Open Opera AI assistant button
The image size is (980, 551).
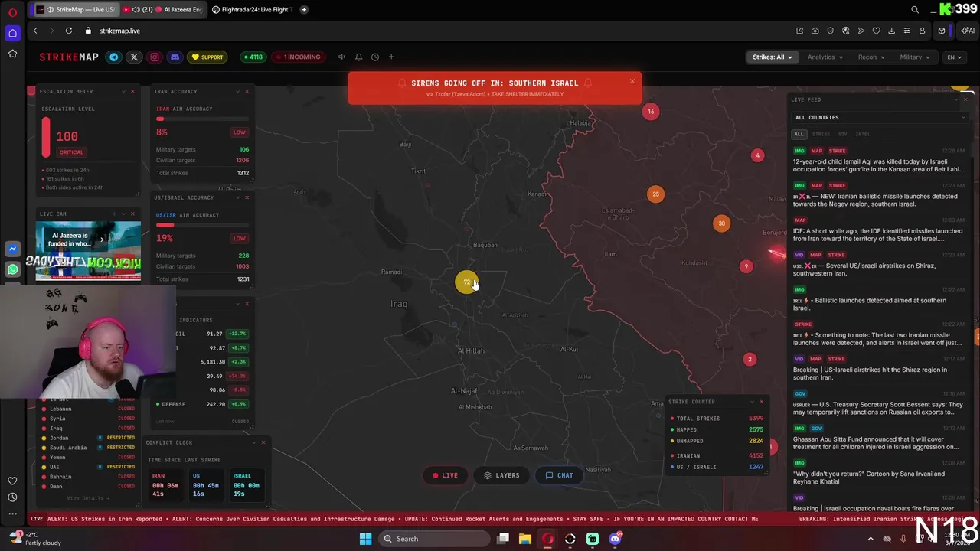pyautogui.click(x=968, y=31)
